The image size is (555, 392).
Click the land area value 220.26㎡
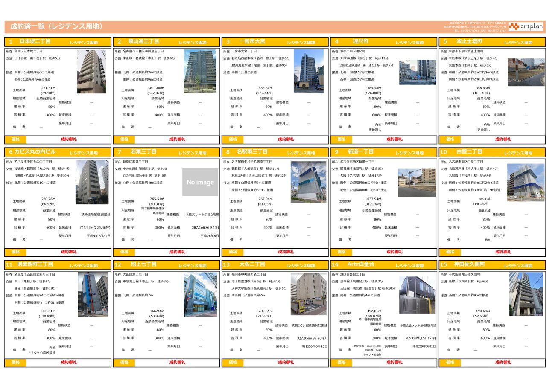(x=48, y=199)
